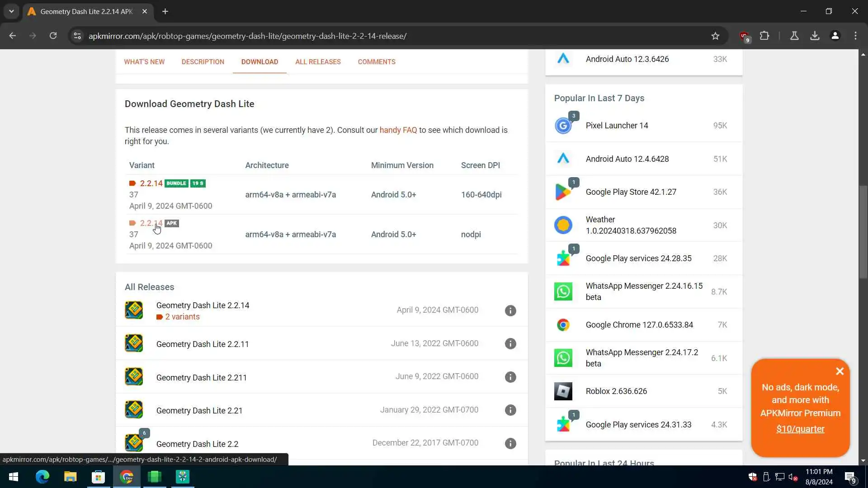Image resolution: width=868 pixels, height=488 pixels.
Task: Close the APKMirror Premium popup
Action: click(840, 371)
